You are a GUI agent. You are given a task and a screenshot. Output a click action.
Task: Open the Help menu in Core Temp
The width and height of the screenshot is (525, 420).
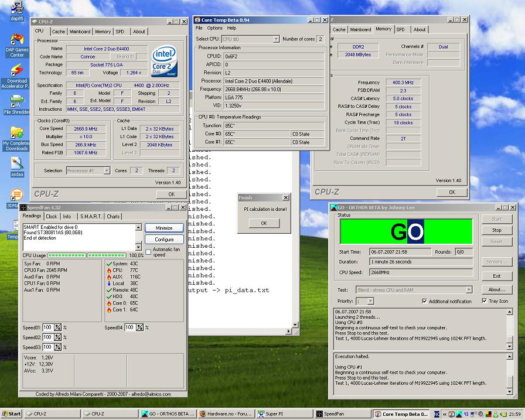231,28
